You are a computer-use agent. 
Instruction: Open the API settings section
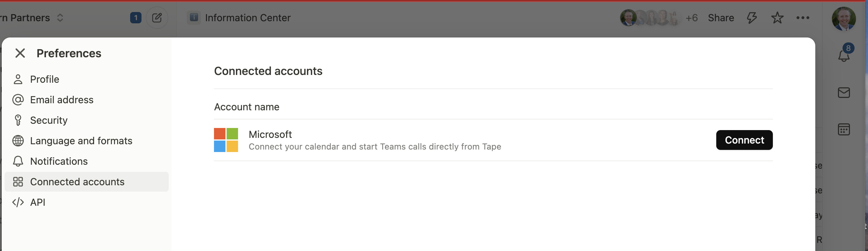tap(87, 202)
